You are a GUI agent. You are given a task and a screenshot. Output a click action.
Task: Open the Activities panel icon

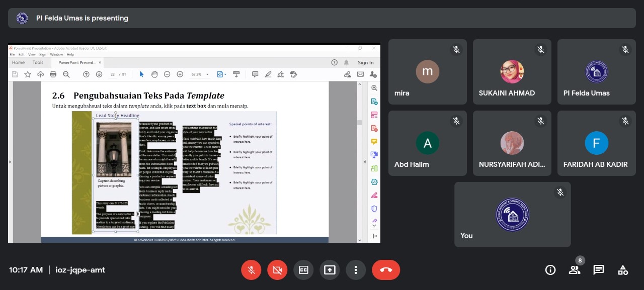coord(623,270)
